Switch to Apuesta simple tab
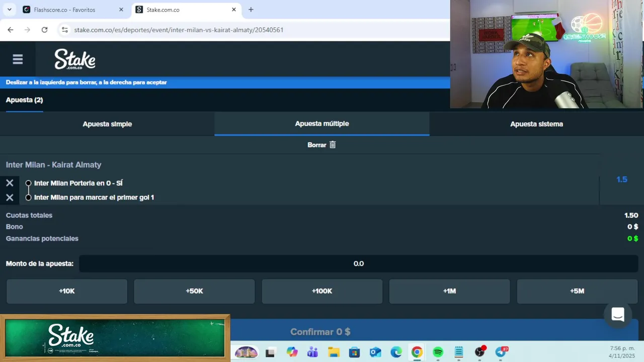The image size is (644, 362). tap(107, 124)
